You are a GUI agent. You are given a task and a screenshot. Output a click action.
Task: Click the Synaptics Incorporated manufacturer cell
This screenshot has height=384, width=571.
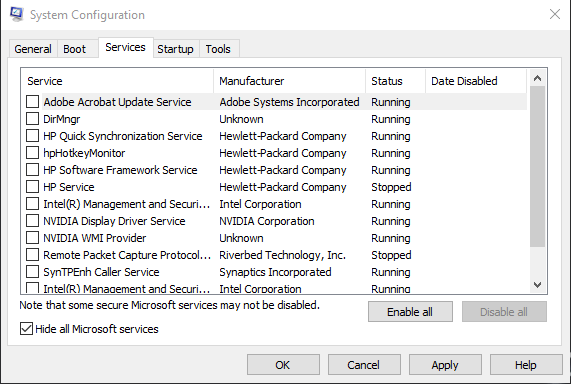point(275,272)
